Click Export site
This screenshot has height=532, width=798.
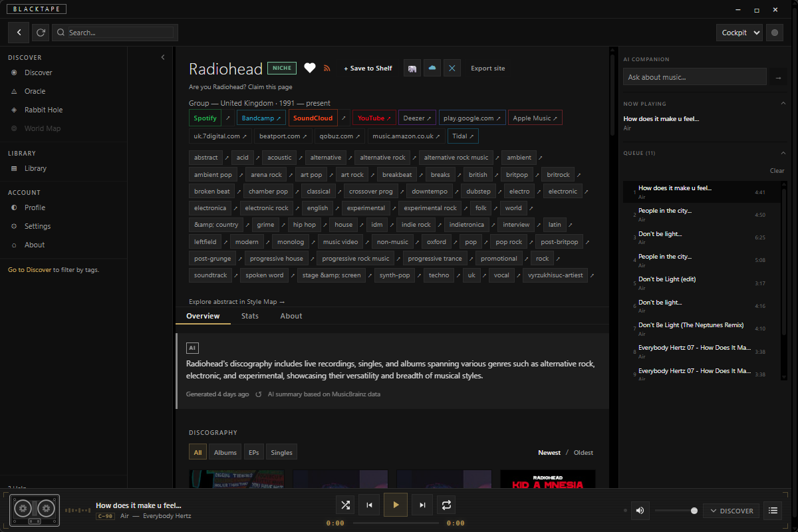487,68
